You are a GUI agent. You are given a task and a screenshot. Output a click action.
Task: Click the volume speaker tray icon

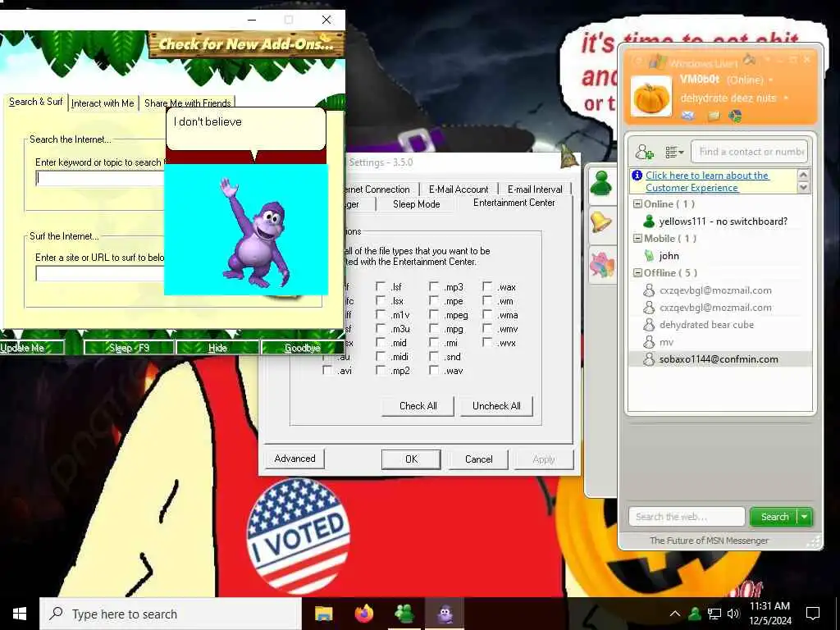coord(733,614)
